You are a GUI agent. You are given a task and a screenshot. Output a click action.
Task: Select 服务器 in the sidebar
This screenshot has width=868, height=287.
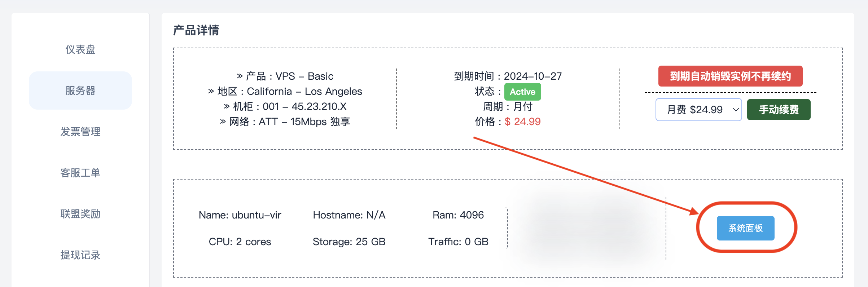click(80, 90)
